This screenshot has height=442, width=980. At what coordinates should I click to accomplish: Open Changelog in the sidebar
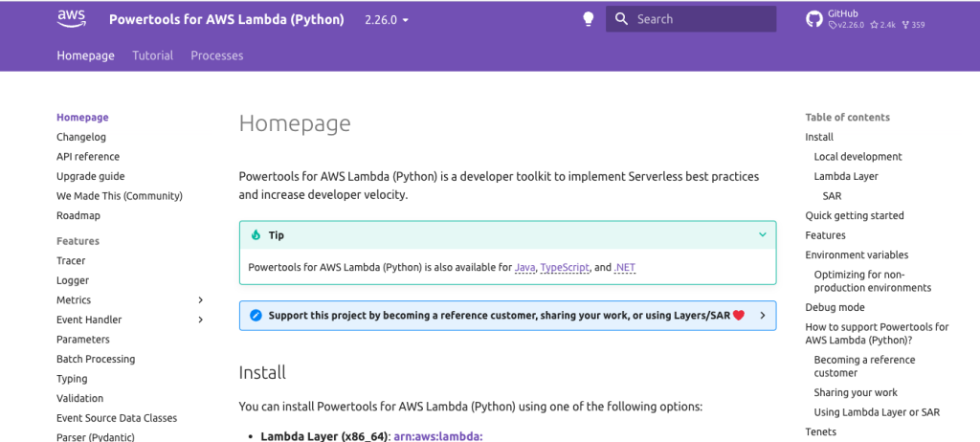coord(81,137)
